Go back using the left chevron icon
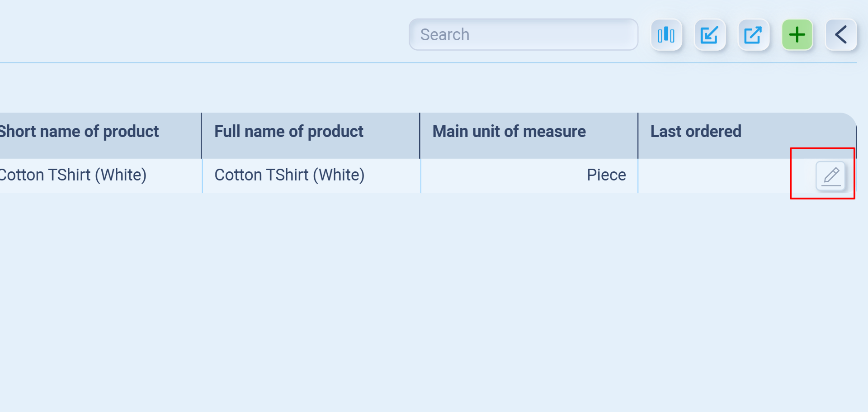 [x=841, y=35]
